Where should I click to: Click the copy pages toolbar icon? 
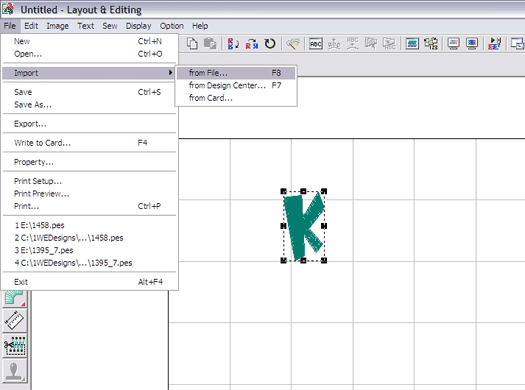click(192, 44)
